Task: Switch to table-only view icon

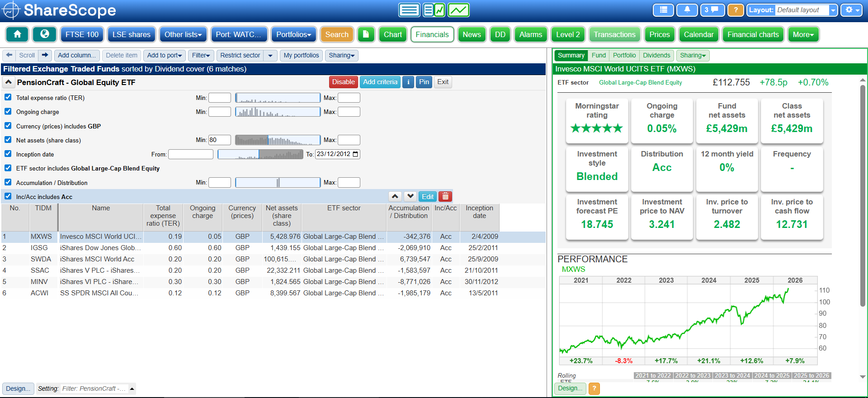Action: (409, 10)
